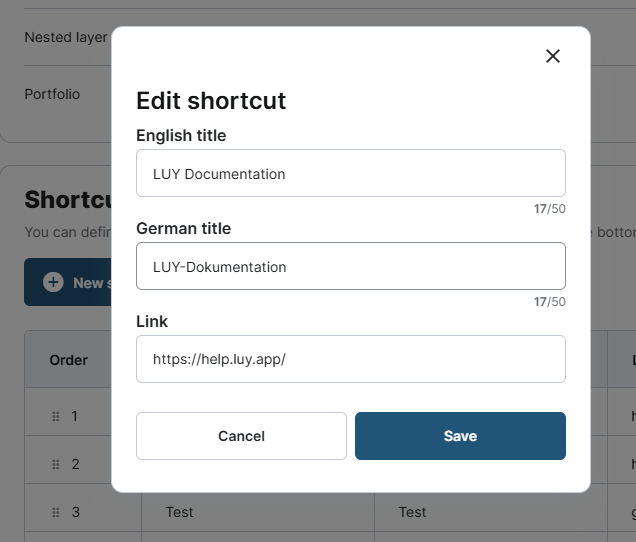Click the Link field label
Screen dimensions: 636x542
(152, 321)
